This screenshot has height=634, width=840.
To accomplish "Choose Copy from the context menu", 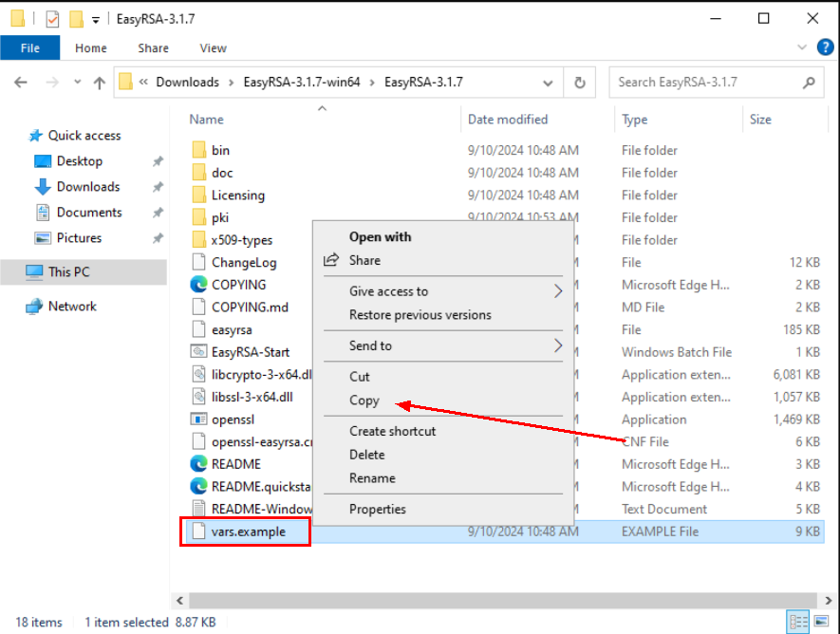I will (364, 401).
